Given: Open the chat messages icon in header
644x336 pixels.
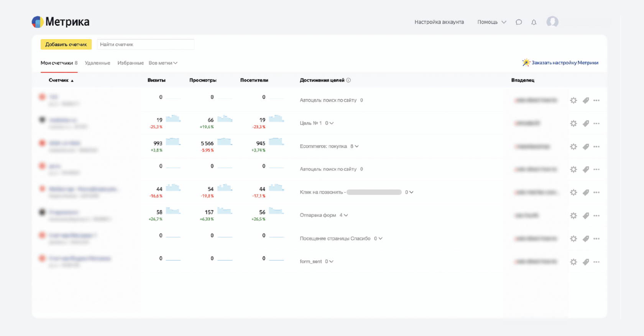Looking at the screenshot, I should click(519, 22).
